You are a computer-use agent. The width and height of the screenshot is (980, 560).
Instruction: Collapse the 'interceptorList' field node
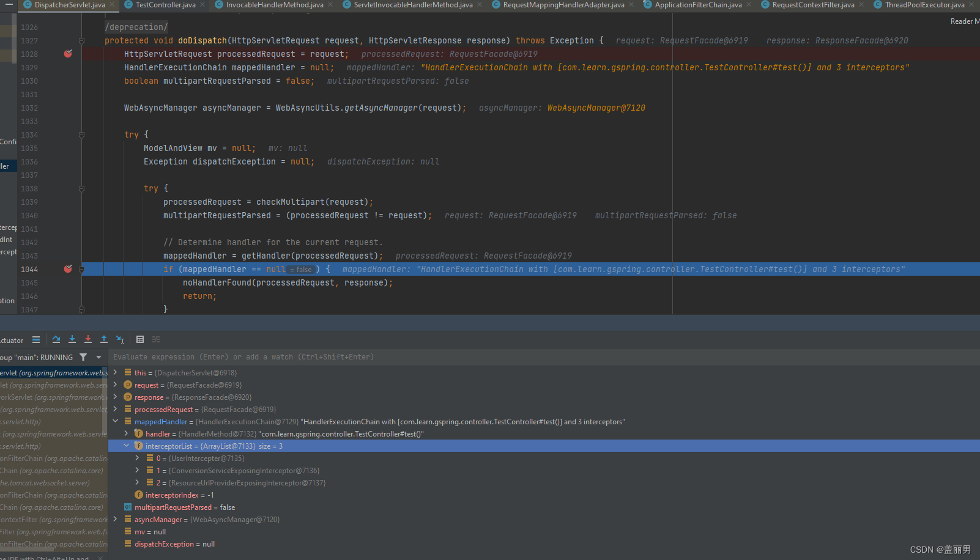126,446
